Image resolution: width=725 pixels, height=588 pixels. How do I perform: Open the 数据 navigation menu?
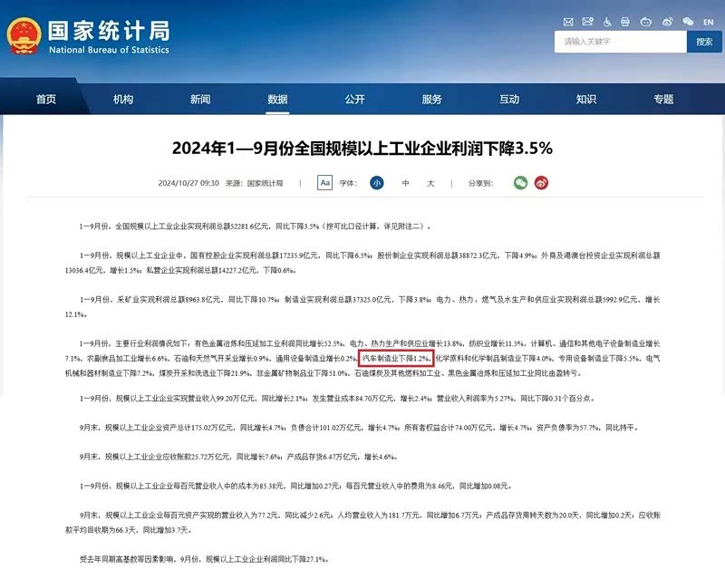277,100
